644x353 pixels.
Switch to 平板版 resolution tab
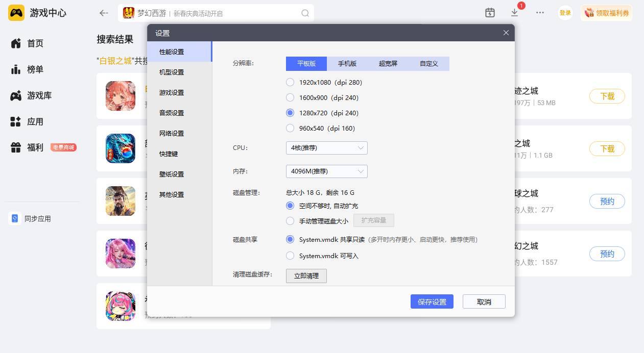306,64
